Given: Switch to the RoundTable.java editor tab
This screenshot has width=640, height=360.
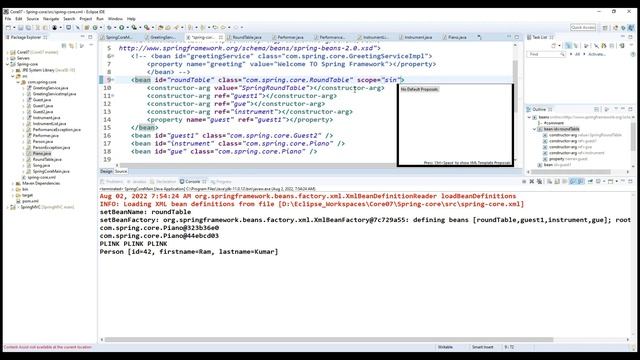Looking at the screenshot, I should (247, 37).
